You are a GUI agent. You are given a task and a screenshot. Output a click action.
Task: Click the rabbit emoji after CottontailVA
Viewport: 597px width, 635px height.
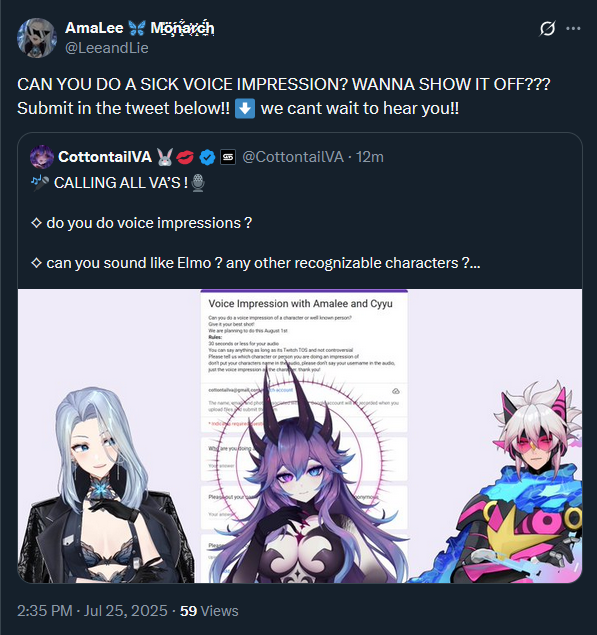pyautogui.click(x=165, y=157)
